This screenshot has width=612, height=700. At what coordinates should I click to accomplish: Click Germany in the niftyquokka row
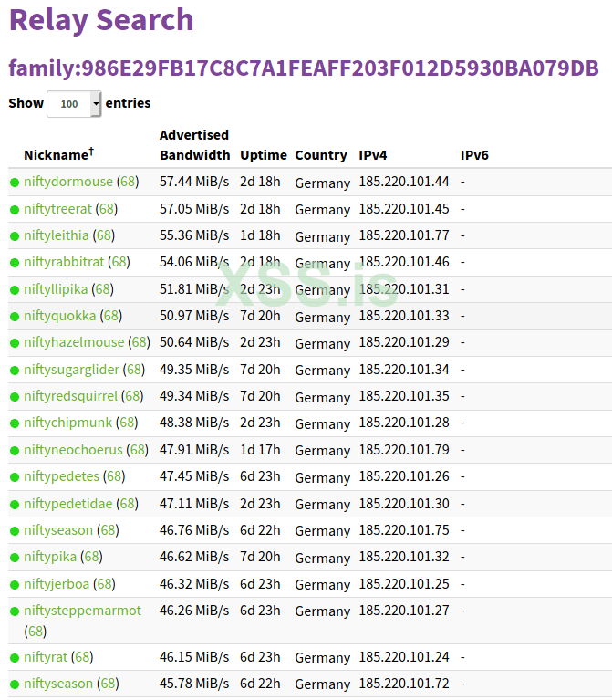coord(323,317)
